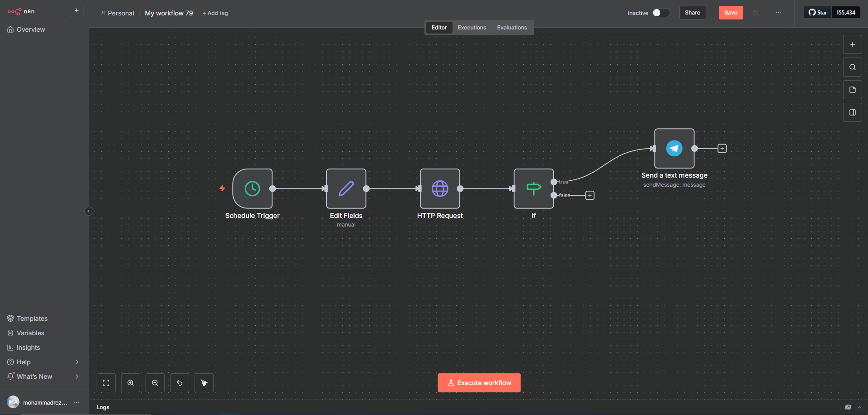Expand the Logs panel chevron
Image resolution: width=868 pixels, height=415 pixels.
859,407
